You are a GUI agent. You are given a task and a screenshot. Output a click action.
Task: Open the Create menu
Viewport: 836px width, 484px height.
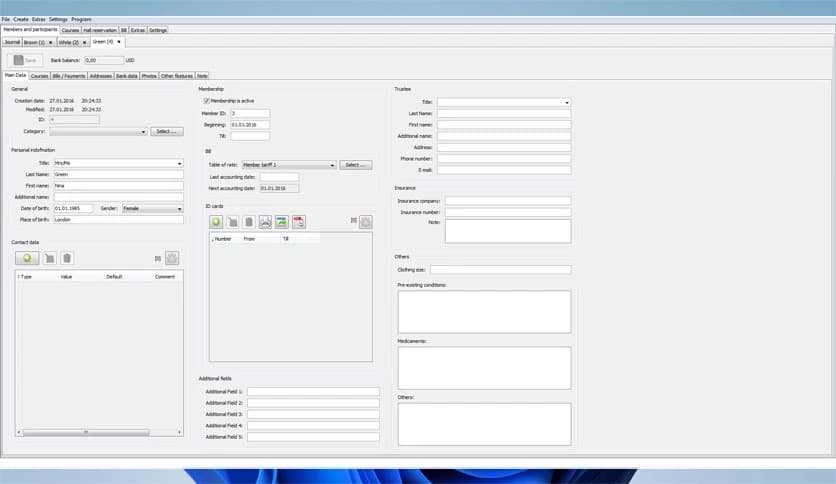click(x=21, y=19)
